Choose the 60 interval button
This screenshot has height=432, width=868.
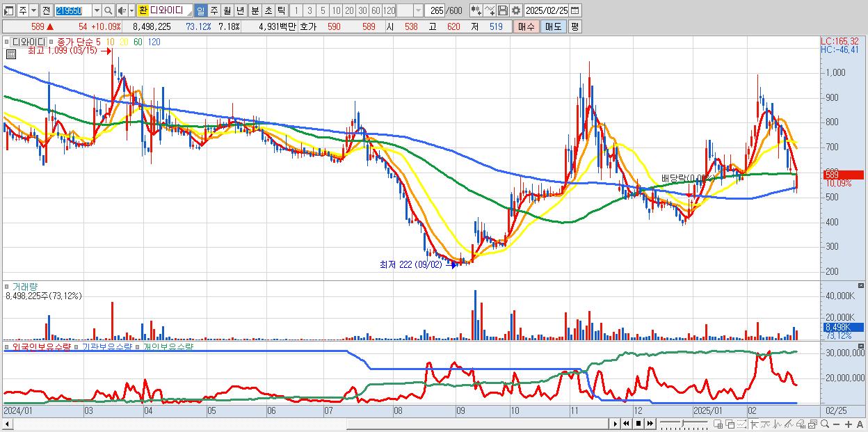(376, 10)
